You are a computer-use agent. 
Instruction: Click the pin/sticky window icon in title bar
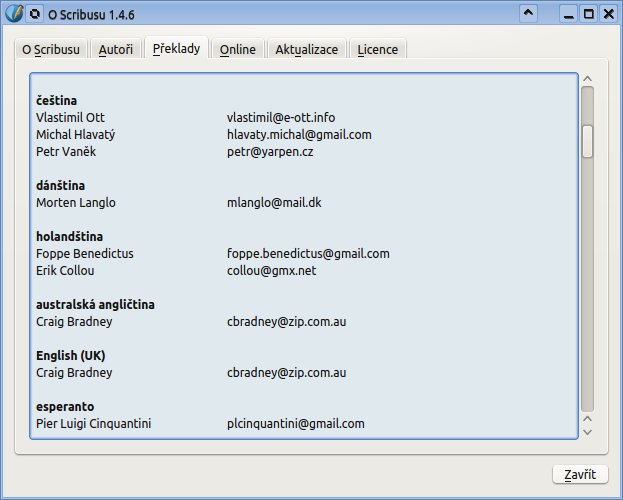pos(35,14)
